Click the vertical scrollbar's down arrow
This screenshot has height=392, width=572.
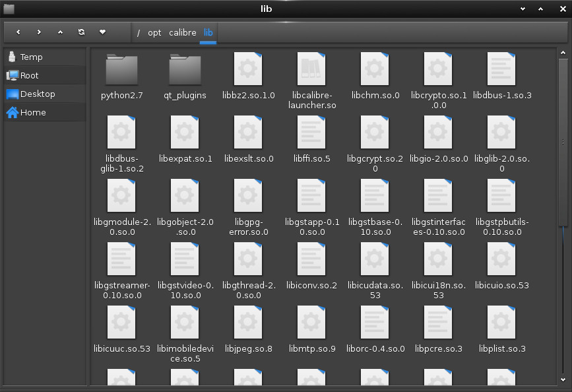point(563,379)
